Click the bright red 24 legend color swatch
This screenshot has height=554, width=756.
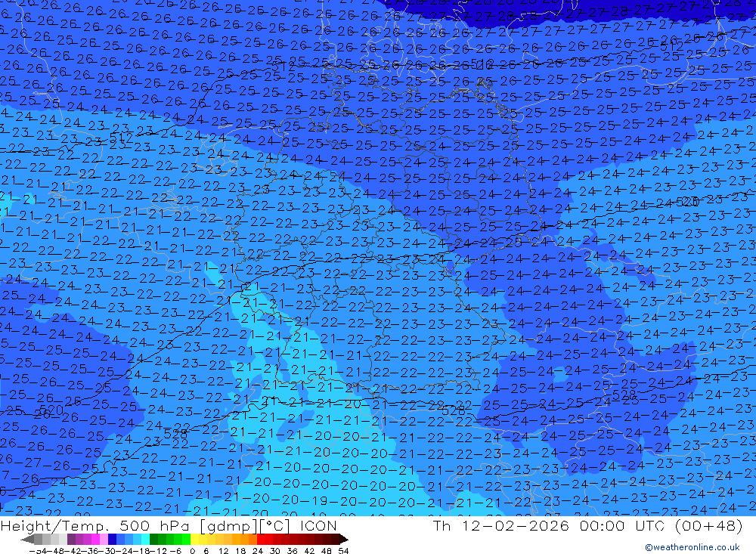[261, 540]
